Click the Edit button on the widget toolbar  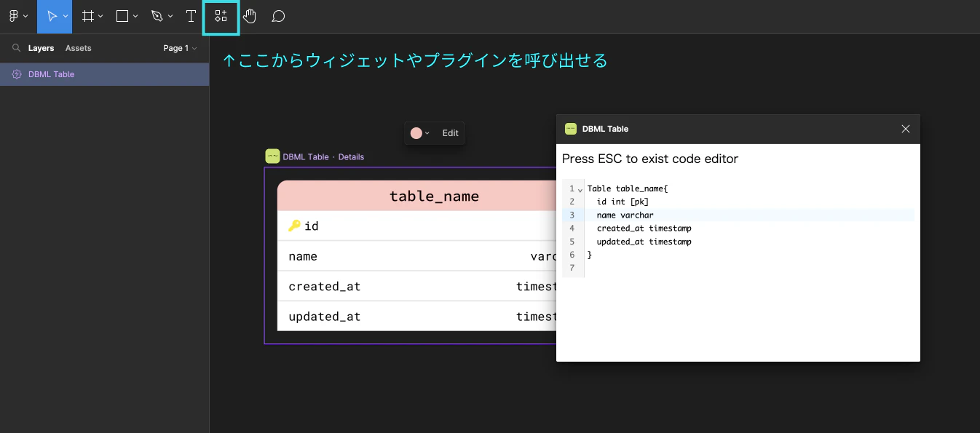(x=451, y=133)
